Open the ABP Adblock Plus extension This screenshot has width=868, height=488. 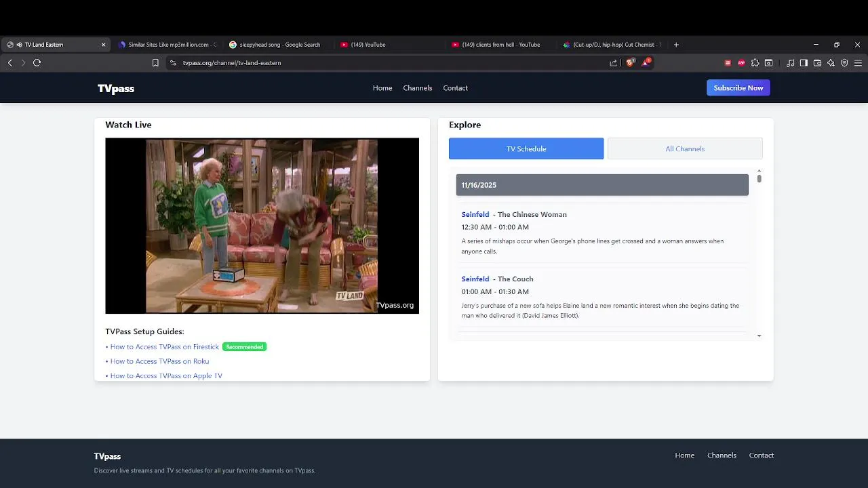[741, 62]
